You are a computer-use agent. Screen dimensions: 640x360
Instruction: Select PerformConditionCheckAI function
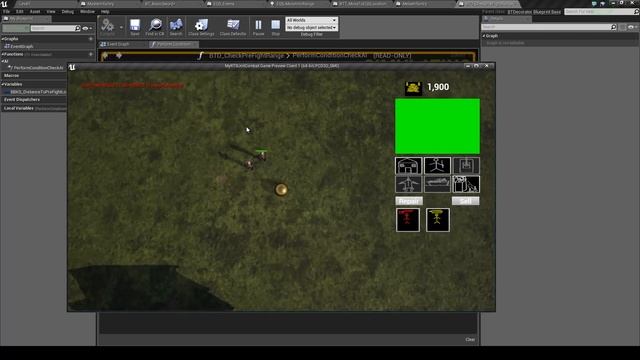[x=36, y=68]
